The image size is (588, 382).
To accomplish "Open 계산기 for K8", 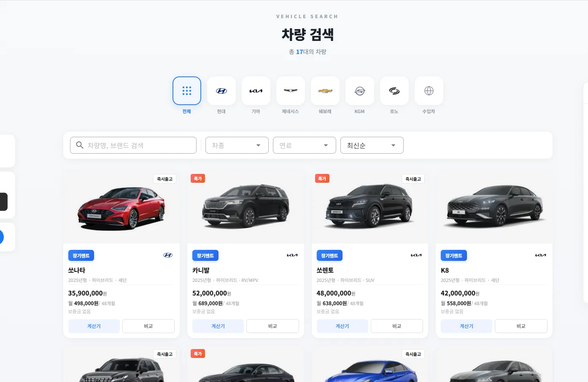I will coord(467,326).
